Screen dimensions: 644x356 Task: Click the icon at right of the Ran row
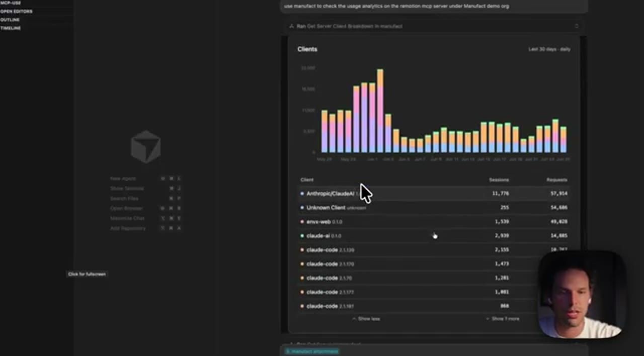(577, 26)
